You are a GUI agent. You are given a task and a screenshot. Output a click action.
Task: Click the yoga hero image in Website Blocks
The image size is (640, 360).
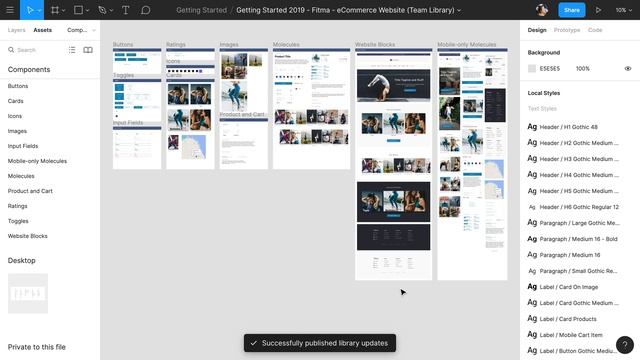393,85
